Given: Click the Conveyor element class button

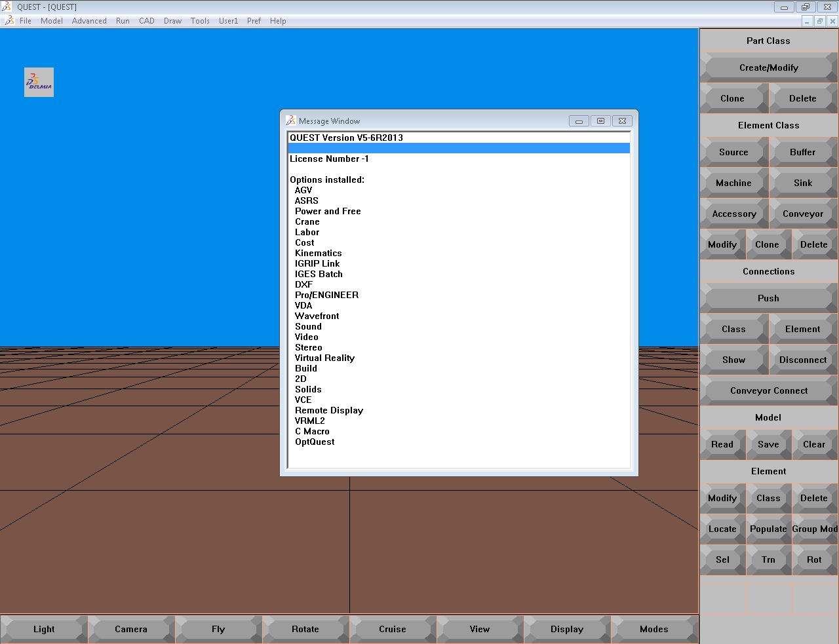Looking at the screenshot, I should (803, 214).
